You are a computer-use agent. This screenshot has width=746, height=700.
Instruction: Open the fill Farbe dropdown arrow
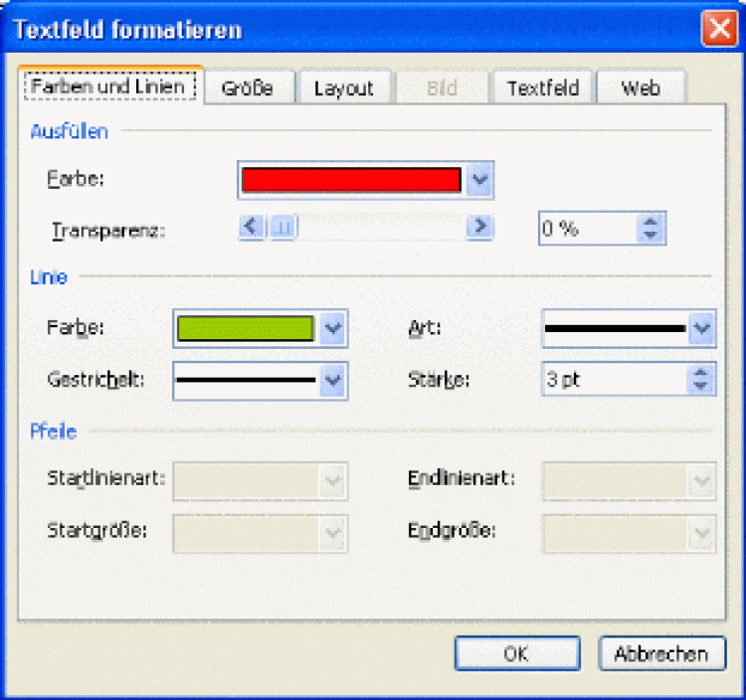[x=480, y=180]
